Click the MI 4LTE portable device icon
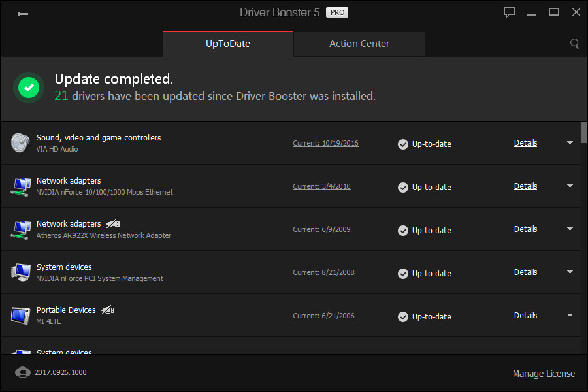This screenshot has height=392, width=588. pos(20,316)
